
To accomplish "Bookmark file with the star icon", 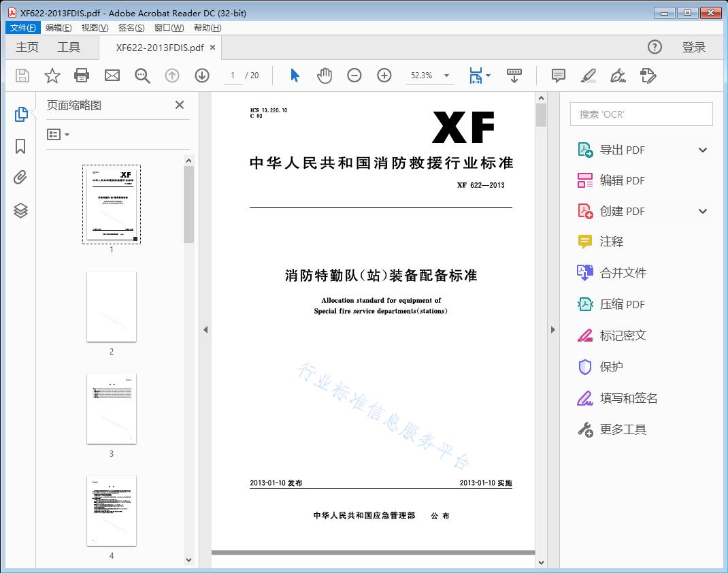I will coord(52,76).
